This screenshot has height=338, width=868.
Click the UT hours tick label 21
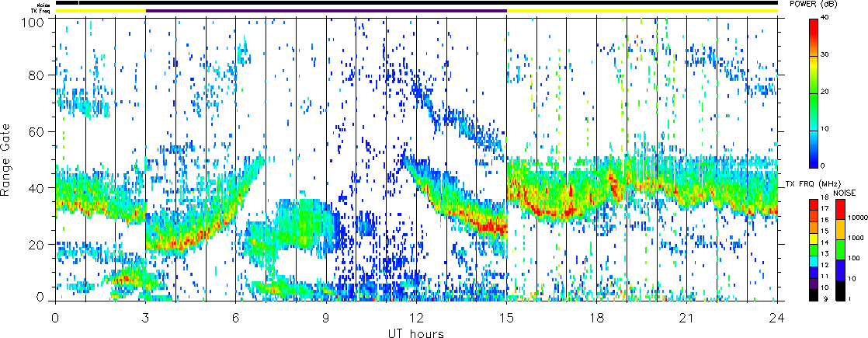687,318
